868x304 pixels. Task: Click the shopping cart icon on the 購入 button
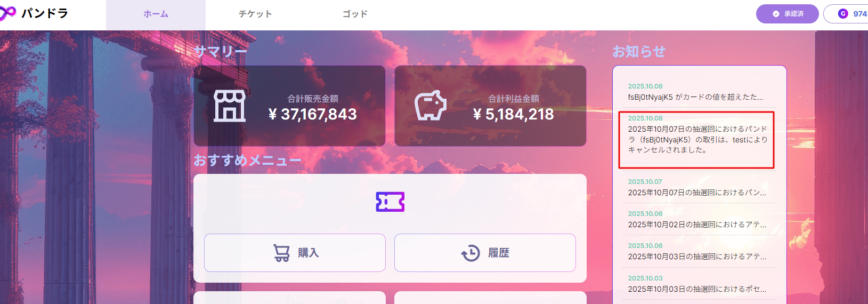click(281, 253)
